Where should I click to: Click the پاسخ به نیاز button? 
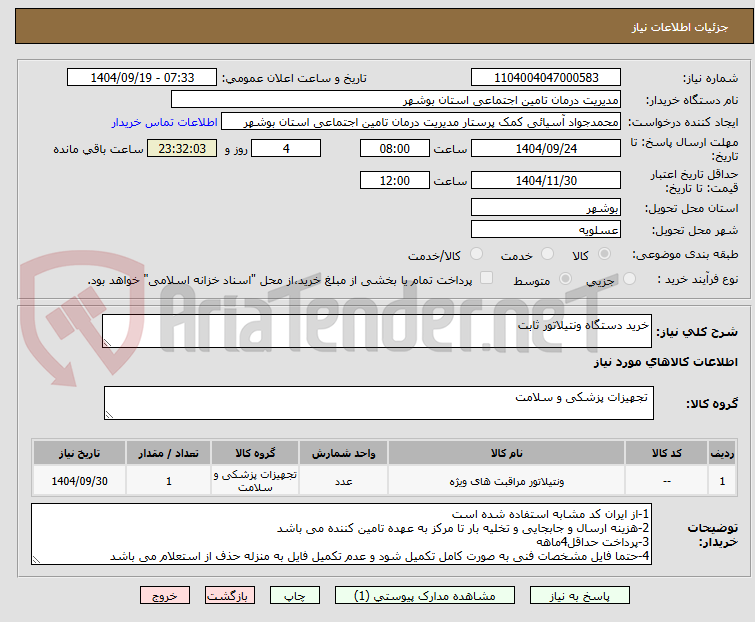click(580, 596)
